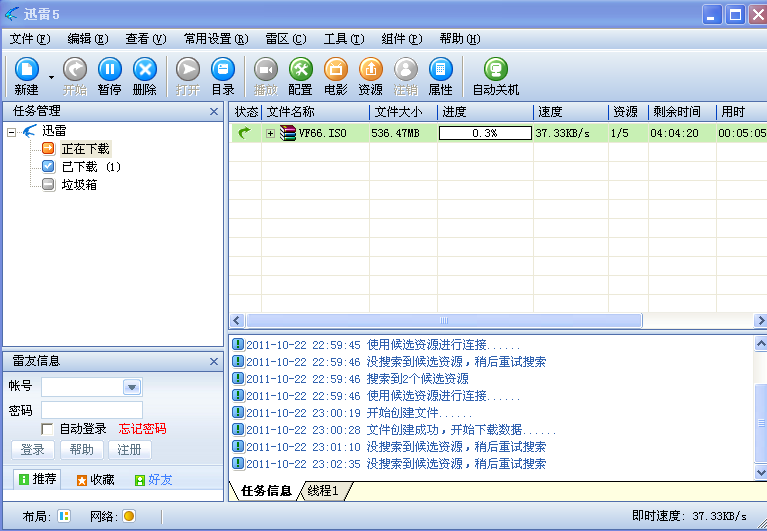Select log entry 文件创建成功，开始下载数据
The image size is (767, 531).
461,430
